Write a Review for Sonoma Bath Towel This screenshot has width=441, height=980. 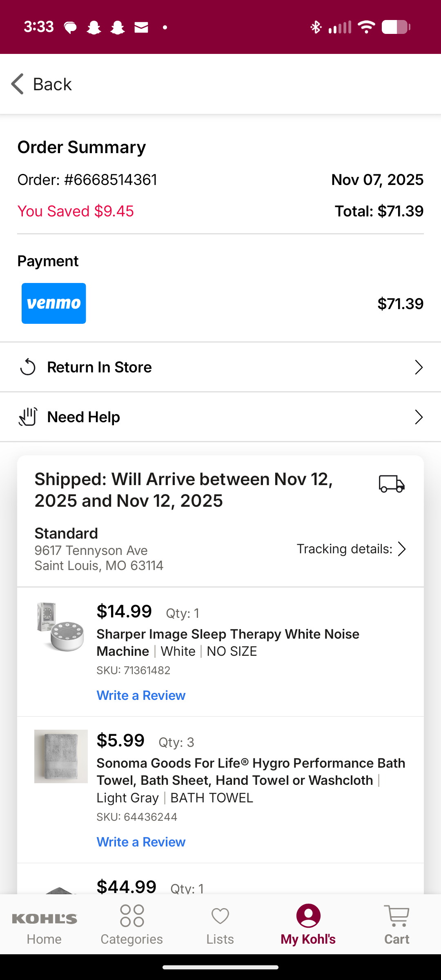pos(141,842)
